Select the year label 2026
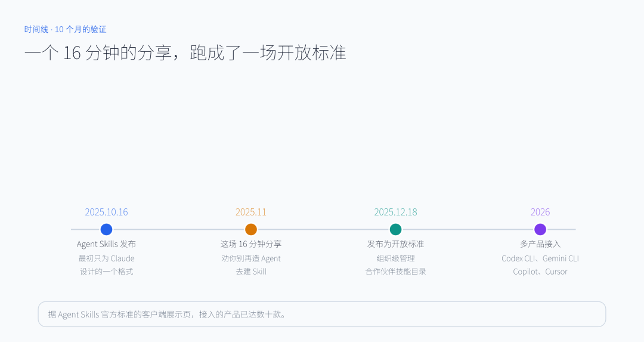The image size is (644, 342). pos(540,212)
